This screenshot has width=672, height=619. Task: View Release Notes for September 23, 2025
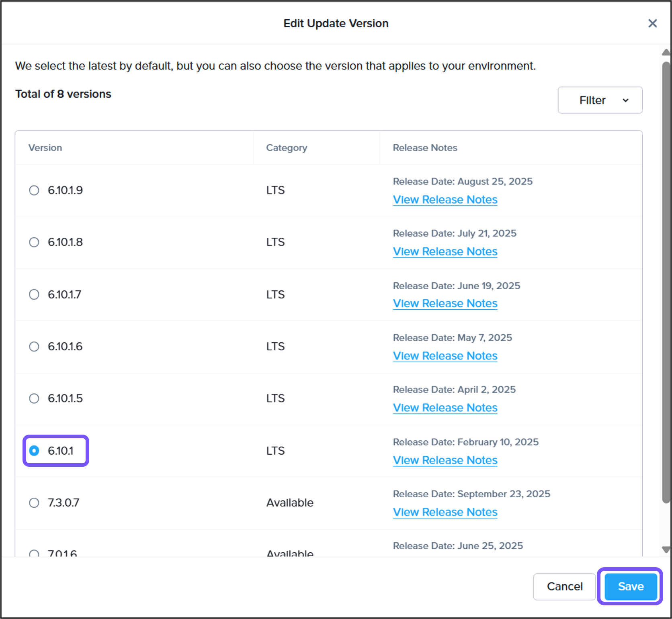[x=445, y=512]
